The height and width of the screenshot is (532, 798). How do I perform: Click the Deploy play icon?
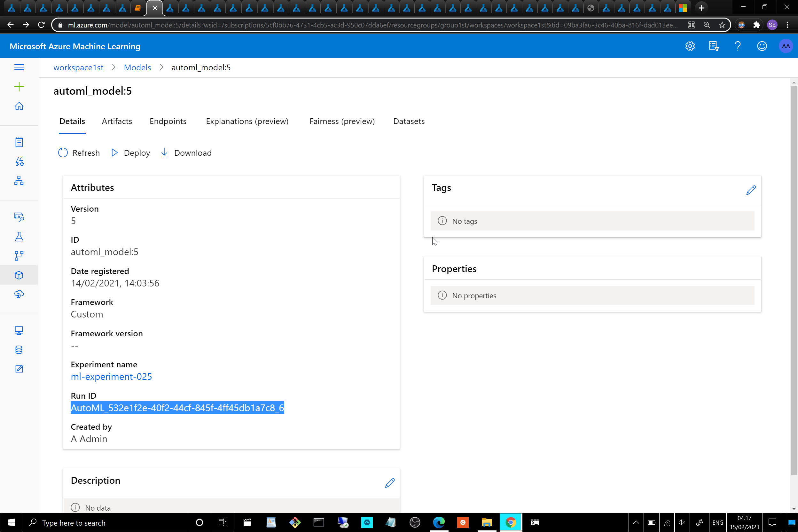click(115, 153)
